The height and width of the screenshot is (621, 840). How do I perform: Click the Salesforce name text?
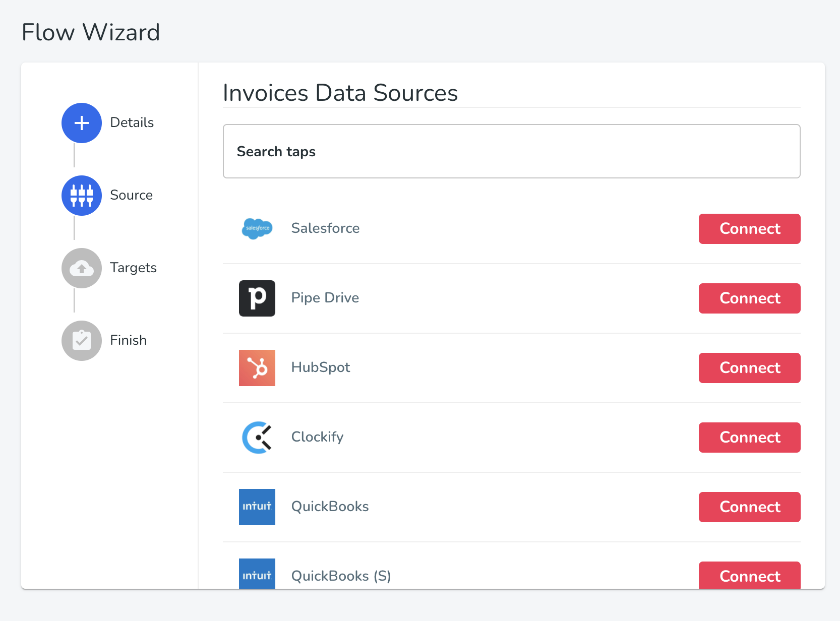pyautogui.click(x=326, y=228)
